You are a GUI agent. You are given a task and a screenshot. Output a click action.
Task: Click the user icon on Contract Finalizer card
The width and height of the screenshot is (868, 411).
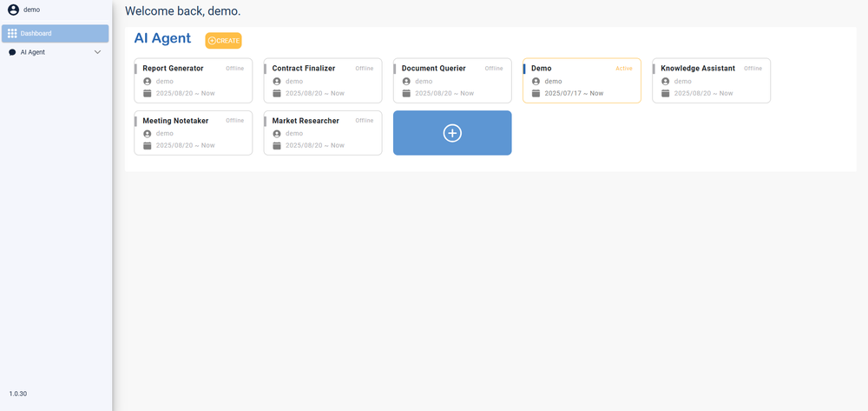[x=277, y=82]
